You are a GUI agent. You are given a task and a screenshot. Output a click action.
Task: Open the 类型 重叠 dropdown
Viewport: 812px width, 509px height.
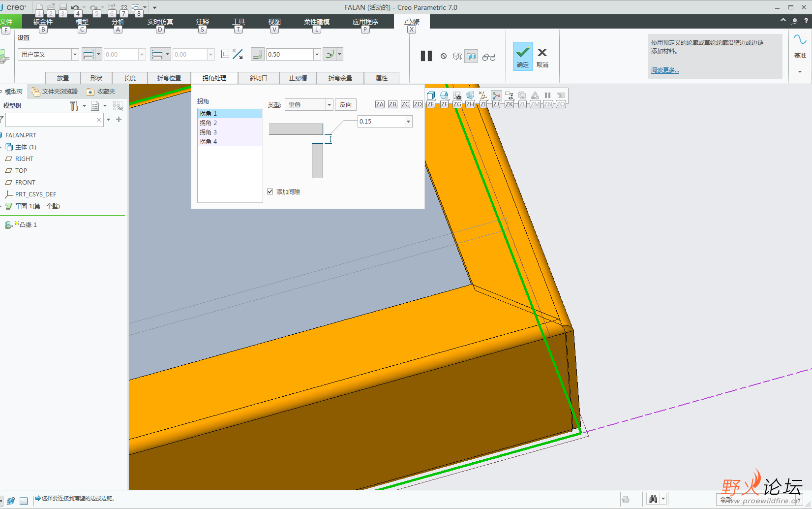309,104
